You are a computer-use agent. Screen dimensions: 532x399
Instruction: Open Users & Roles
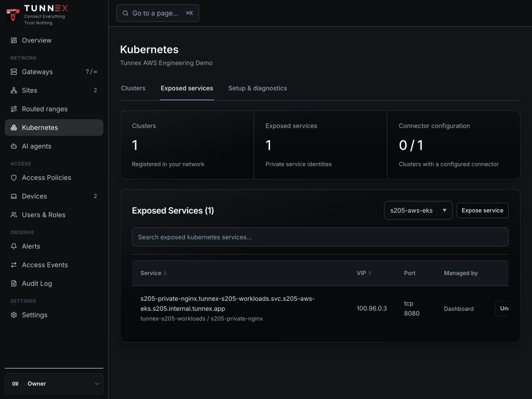(x=54, y=215)
